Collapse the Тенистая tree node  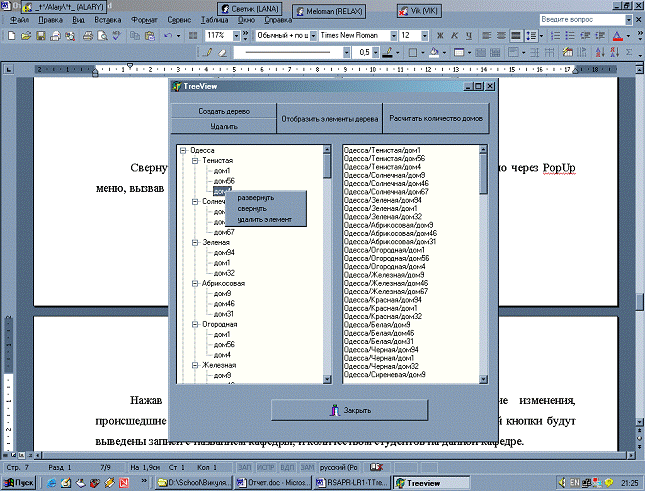pyautogui.click(x=195, y=160)
